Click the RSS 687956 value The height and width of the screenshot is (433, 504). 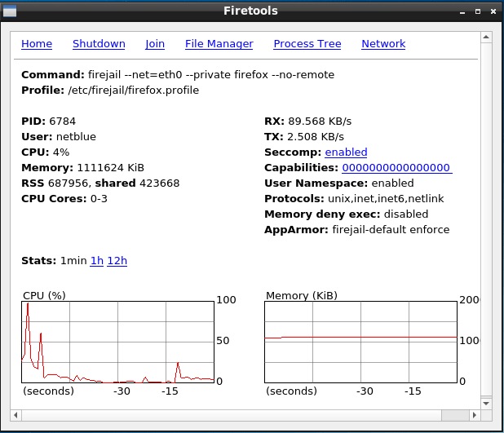[x=68, y=183]
